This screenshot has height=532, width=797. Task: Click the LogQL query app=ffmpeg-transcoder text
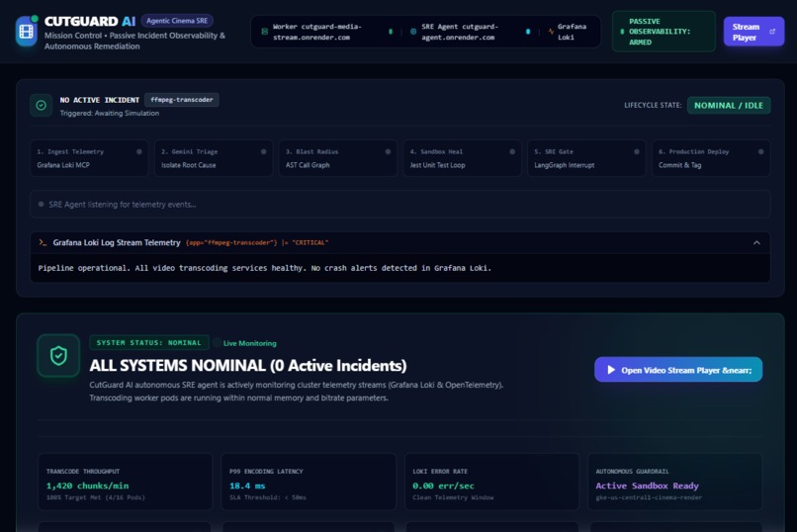point(257,242)
